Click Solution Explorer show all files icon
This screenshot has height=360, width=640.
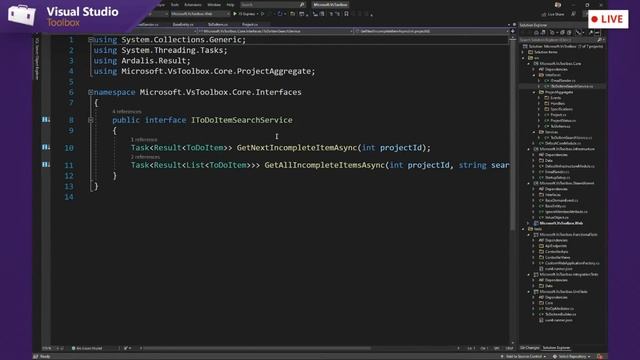pyautogui.click(x=569, y=33)
